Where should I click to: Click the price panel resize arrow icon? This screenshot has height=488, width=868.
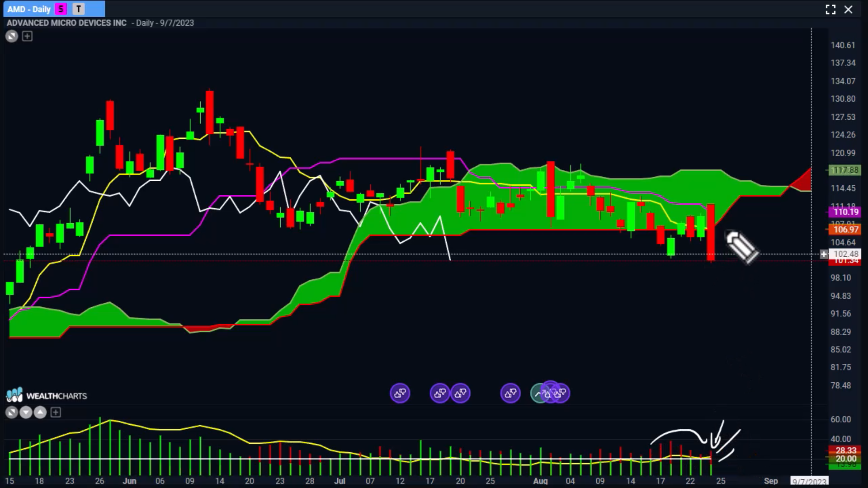coord(12,36)
